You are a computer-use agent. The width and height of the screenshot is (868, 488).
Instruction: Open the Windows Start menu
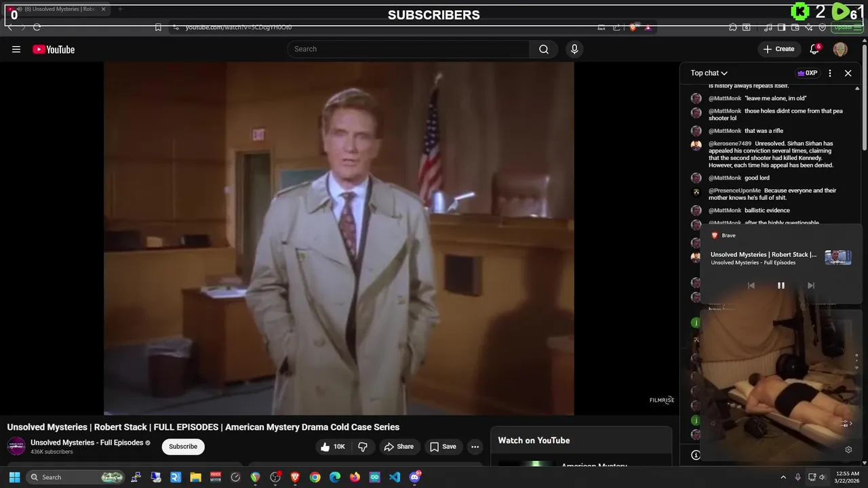tap(14, 477)
